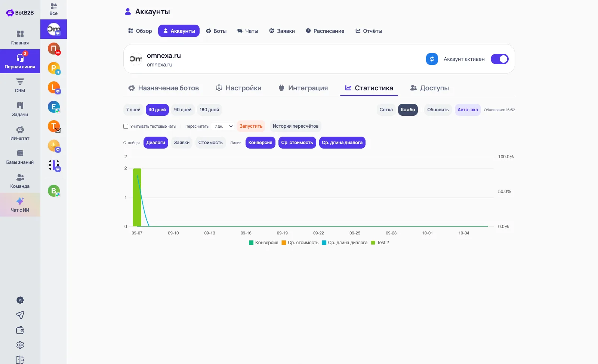This screenshot has width=598, height=364.
Task: Open Первая линия headset section
Action: pyautogui.click(x=20, y=61)
